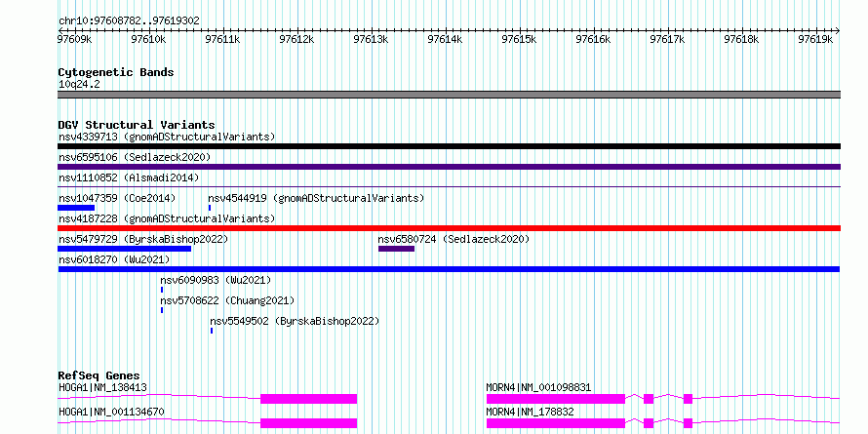This screenshot has height=434, width=868.
Task: Select the nsv6595106 (Sedlazeck2020) label
Action: 135,157
